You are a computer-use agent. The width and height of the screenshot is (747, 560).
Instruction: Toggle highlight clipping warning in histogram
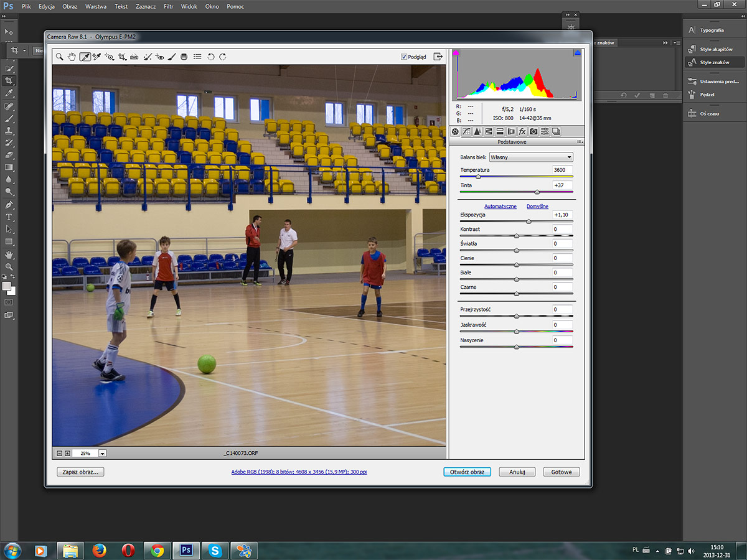pyautogui.click(x=578, y=54)
